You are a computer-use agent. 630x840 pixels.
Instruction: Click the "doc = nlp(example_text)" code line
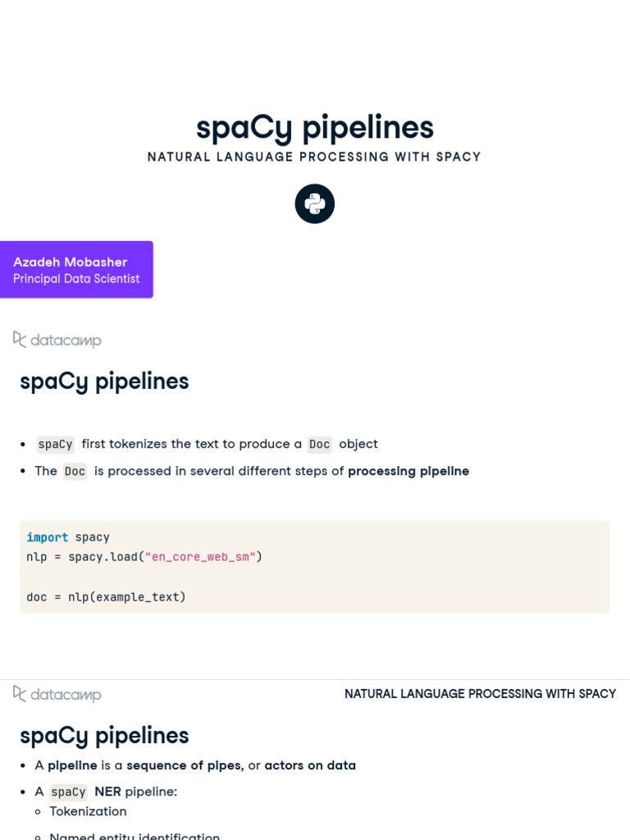pyautogui.click(x=107, y=597)
